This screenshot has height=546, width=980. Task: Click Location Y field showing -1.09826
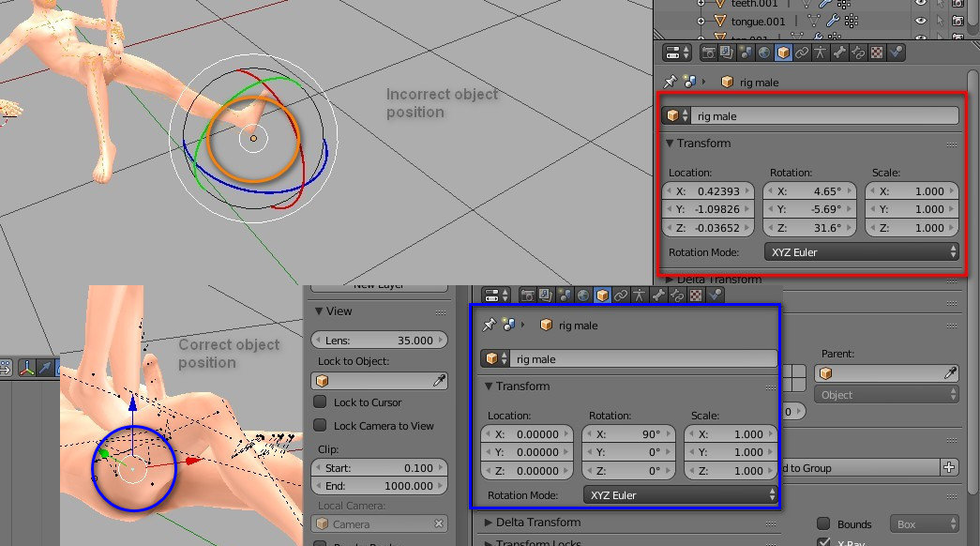pyautogui.click(x=707, y=209)
